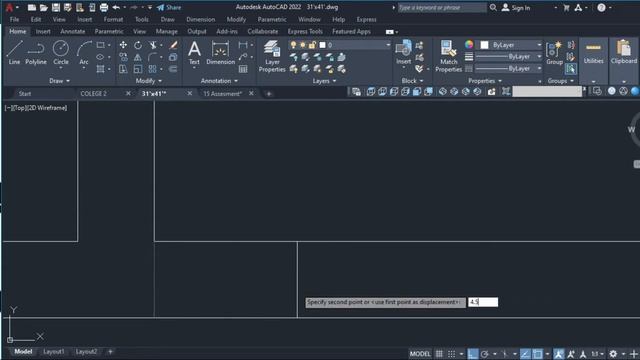Viewport: 640px width, 360px height.
Task: Click the Undo arrow
Action: pos(116,7)
